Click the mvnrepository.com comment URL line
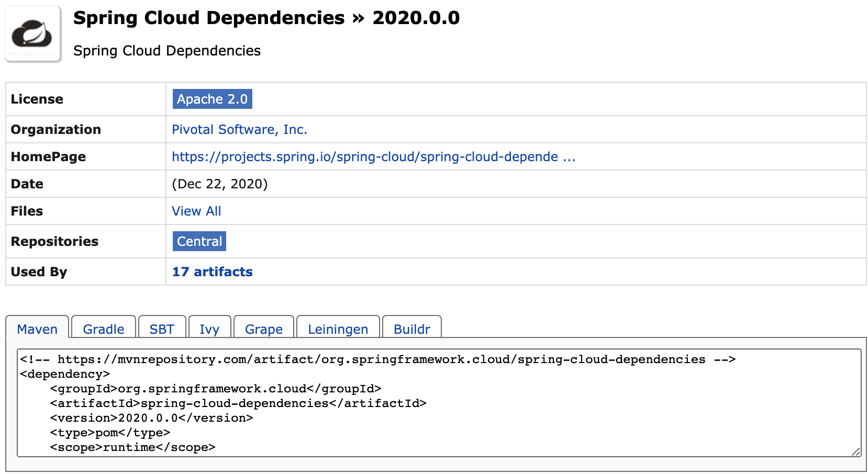This screenshot has width=868, height=474. click(x=378, y=359)
